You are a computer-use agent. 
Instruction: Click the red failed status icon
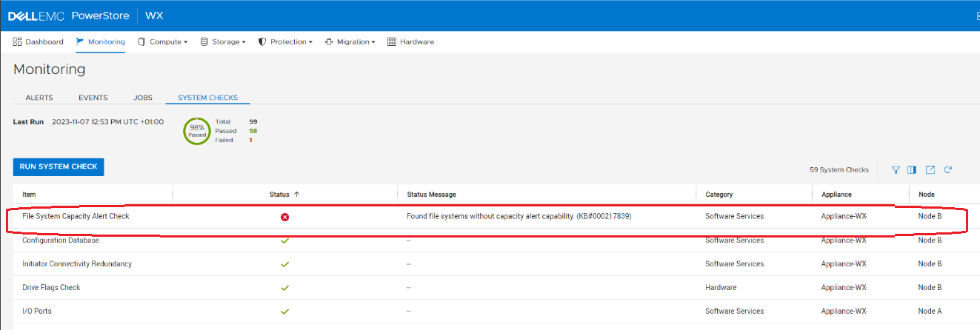point(284,217)
